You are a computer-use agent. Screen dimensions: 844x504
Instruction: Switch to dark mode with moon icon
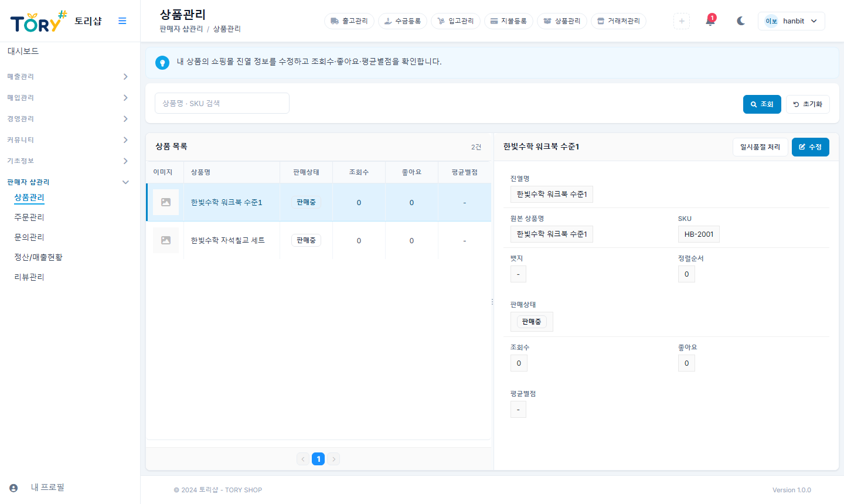click(x=741, y=21)
